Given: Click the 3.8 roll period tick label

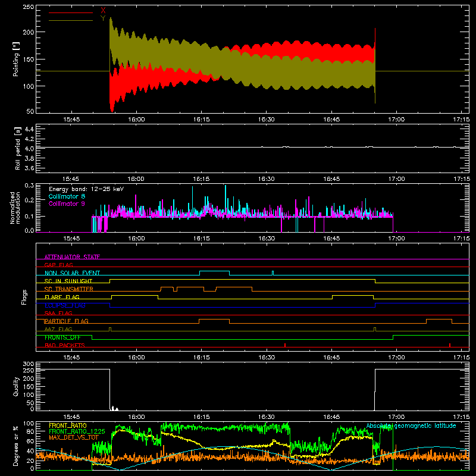Looking at the screenshot, I should [x=29, y=158].
